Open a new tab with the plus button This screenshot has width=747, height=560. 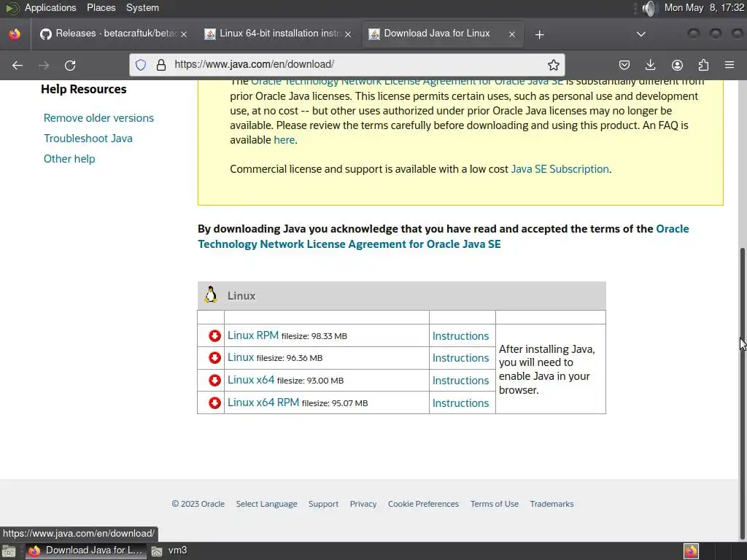click(539, 34)
